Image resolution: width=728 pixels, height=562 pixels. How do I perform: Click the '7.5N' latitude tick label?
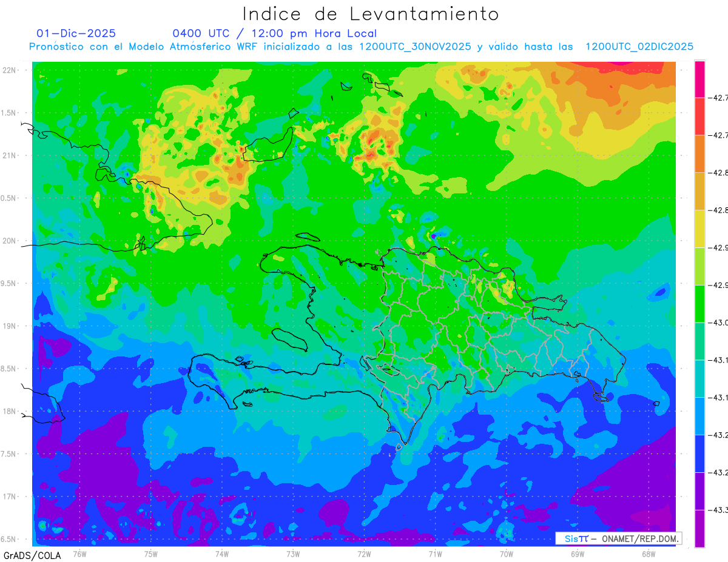[9, 454]
